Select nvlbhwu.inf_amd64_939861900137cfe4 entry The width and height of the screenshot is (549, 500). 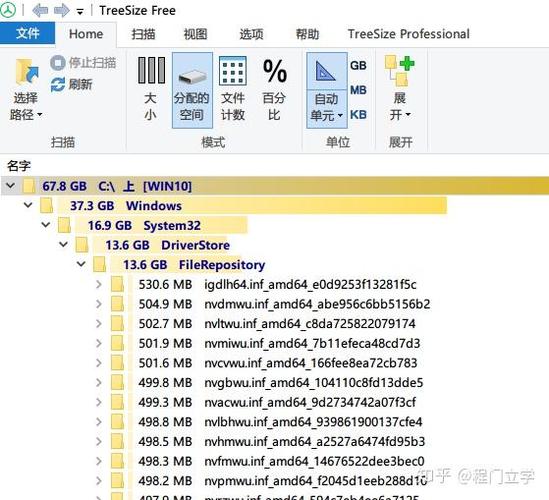pyautogui.click(x=313, y=422)
